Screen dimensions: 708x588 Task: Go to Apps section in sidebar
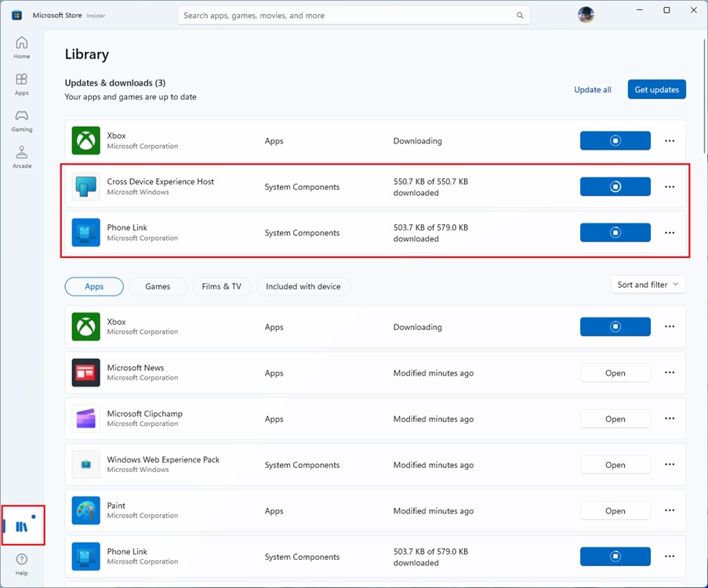tap(22, 84)
